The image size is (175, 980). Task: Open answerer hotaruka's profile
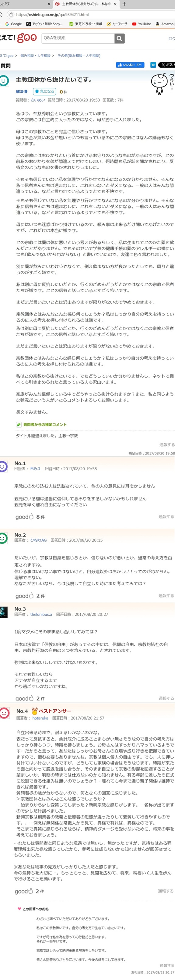(40, 718)
